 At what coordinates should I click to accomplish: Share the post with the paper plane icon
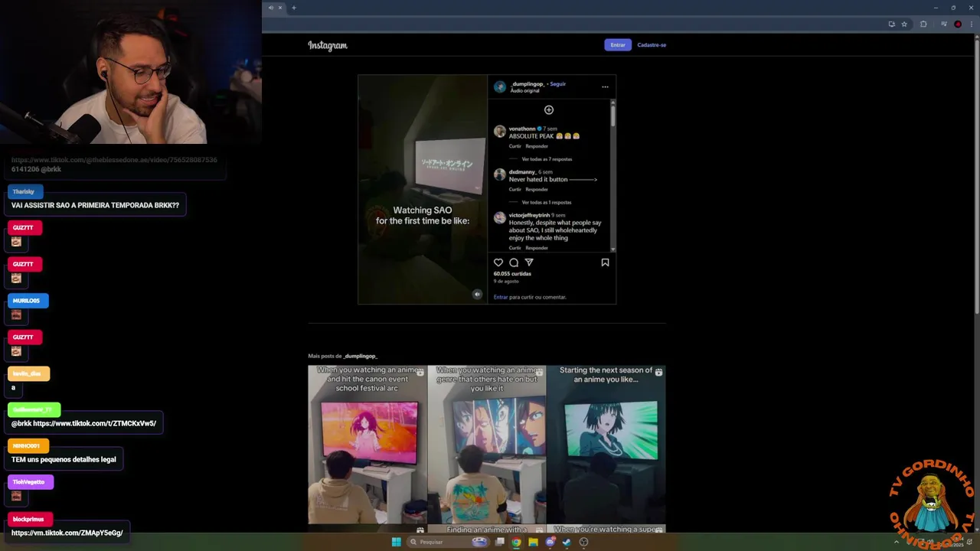click(529, 262)
